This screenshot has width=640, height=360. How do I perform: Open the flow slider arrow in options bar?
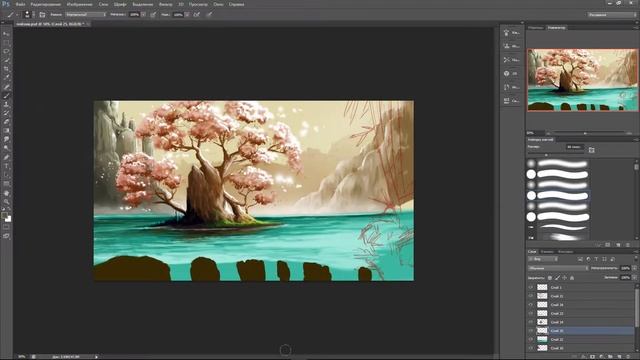point(187,14)
